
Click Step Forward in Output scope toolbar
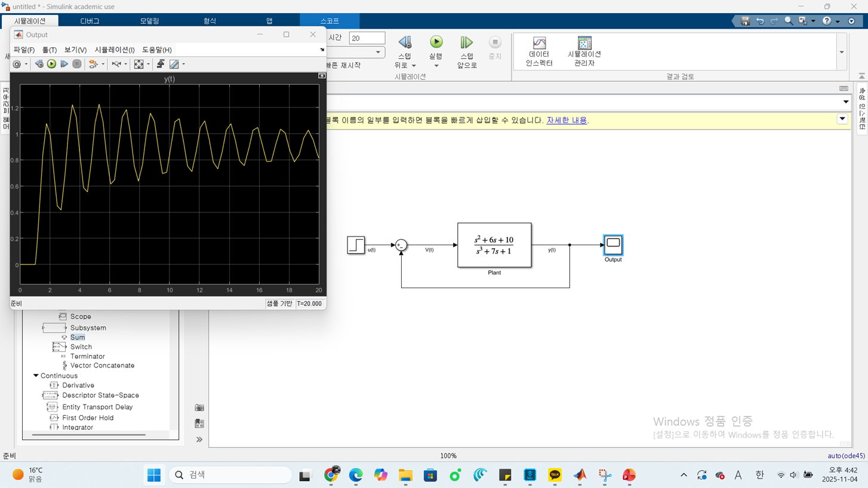64,64
